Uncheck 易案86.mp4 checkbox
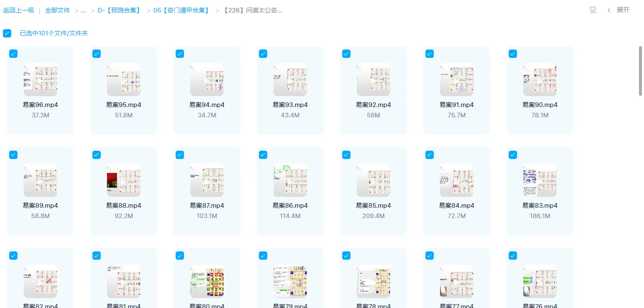644x308 pixels. tap(263, 155)
